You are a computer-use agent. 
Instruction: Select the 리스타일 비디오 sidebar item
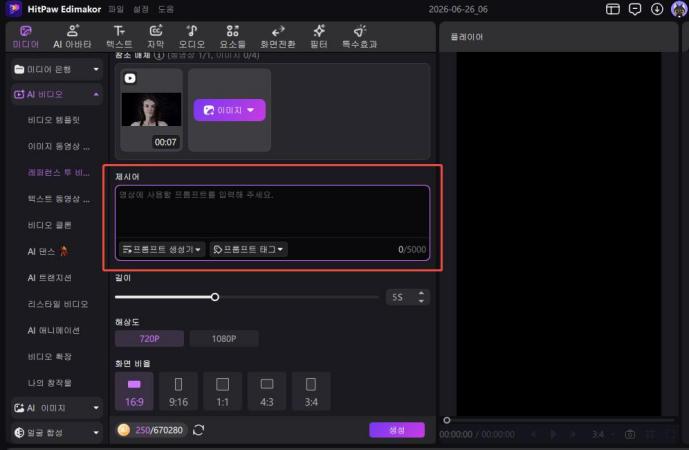[58, 304]
